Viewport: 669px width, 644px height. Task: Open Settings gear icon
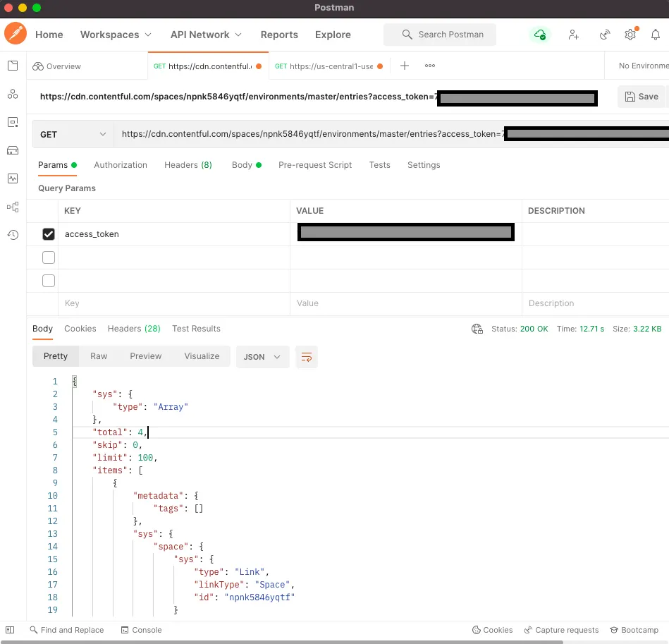point(631,35)
